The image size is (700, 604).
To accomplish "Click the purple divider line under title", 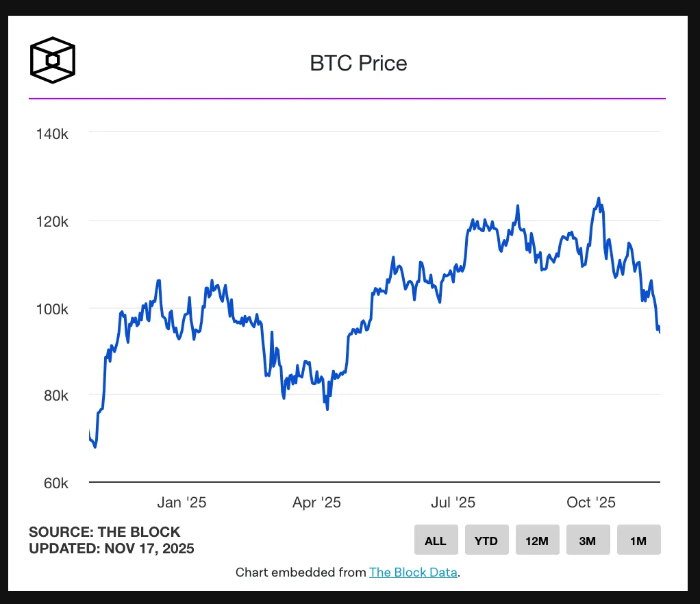I will point(347,99).
